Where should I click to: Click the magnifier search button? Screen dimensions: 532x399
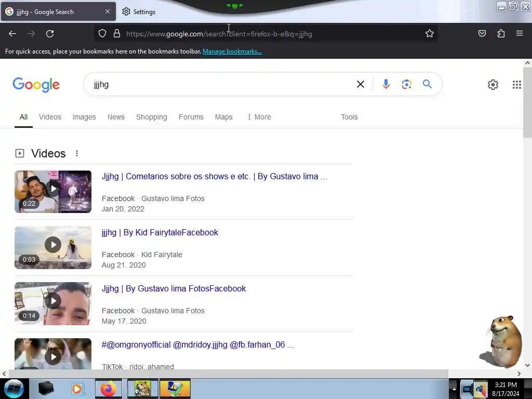427,84
